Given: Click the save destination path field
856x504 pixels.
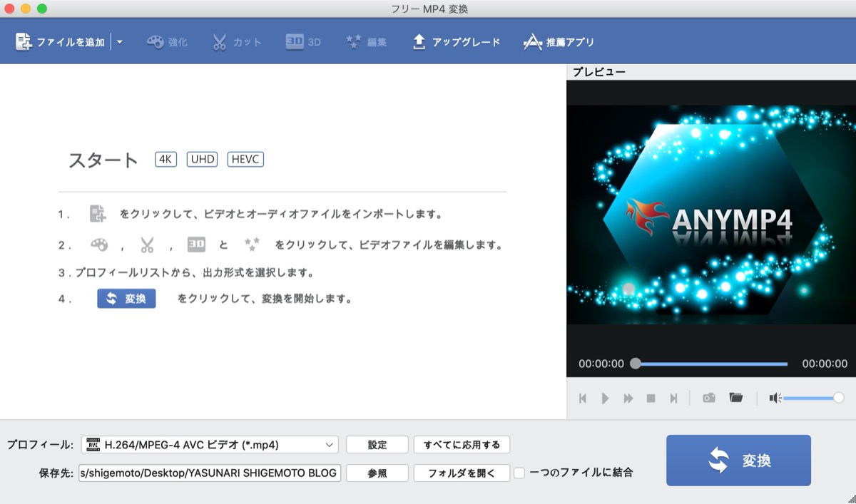Looking at the screenshot, I should click(210, 473).
